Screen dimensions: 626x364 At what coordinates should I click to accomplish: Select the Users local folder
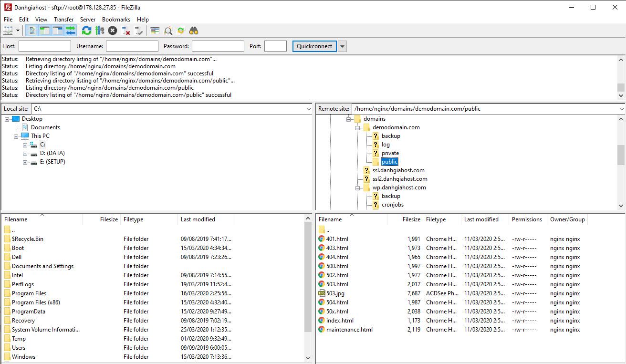(19, 348)
